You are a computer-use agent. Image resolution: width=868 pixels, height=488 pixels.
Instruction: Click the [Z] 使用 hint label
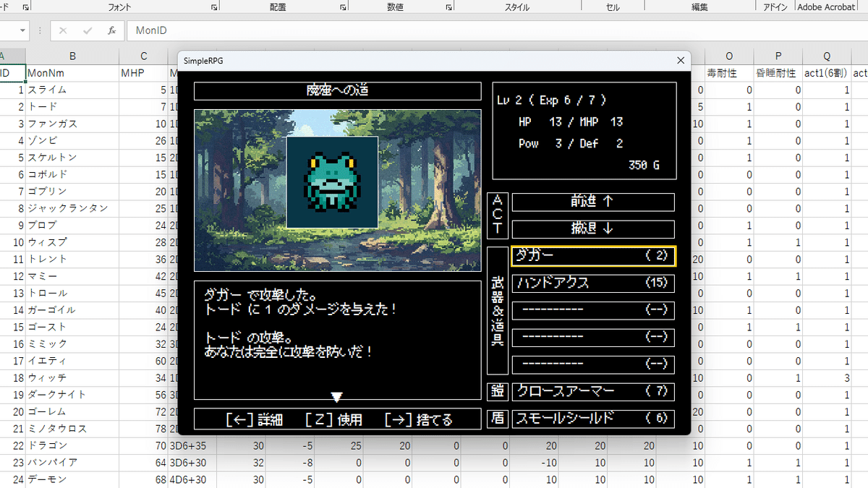(333, 419)
